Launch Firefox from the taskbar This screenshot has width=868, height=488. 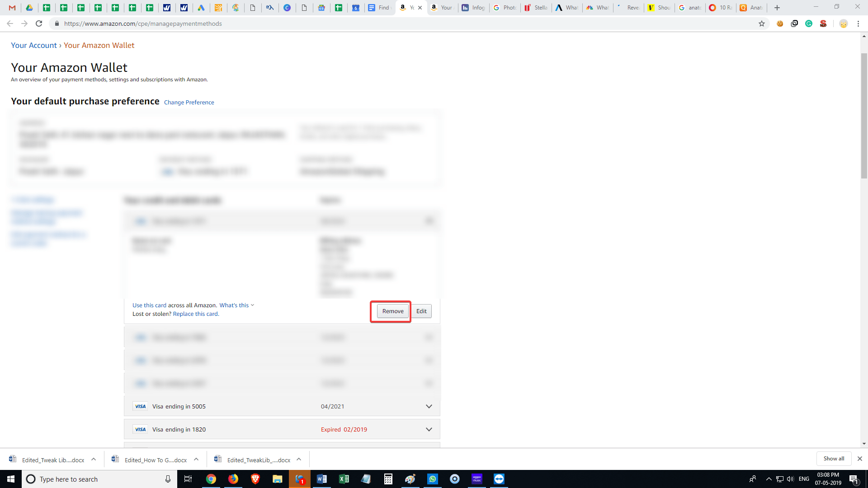[233, 479]
